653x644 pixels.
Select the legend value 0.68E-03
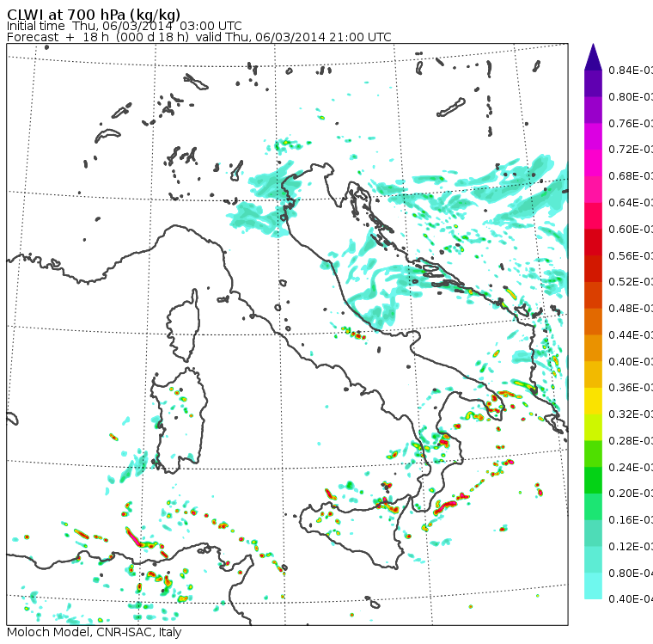pos(631,176)
